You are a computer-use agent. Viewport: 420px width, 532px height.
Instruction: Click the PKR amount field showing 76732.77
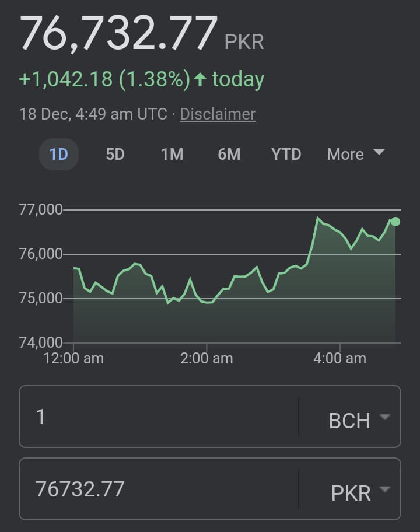(x=159, y=489)
